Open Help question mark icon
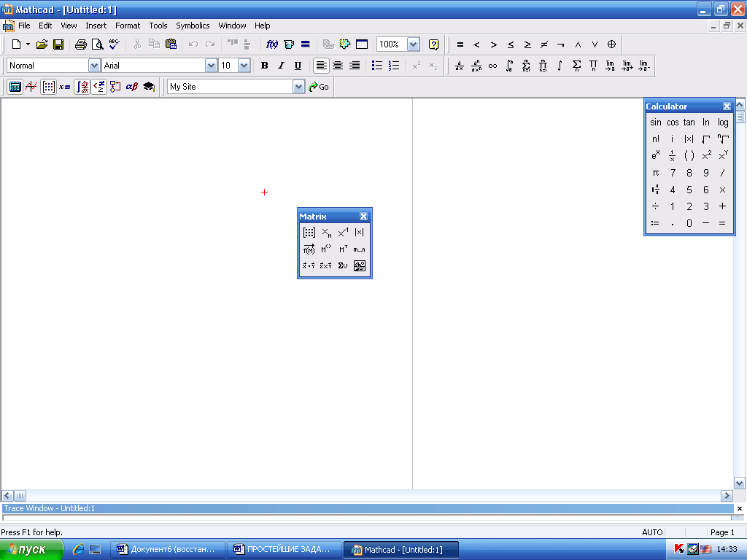747x560 pixels. pos(433,44)
